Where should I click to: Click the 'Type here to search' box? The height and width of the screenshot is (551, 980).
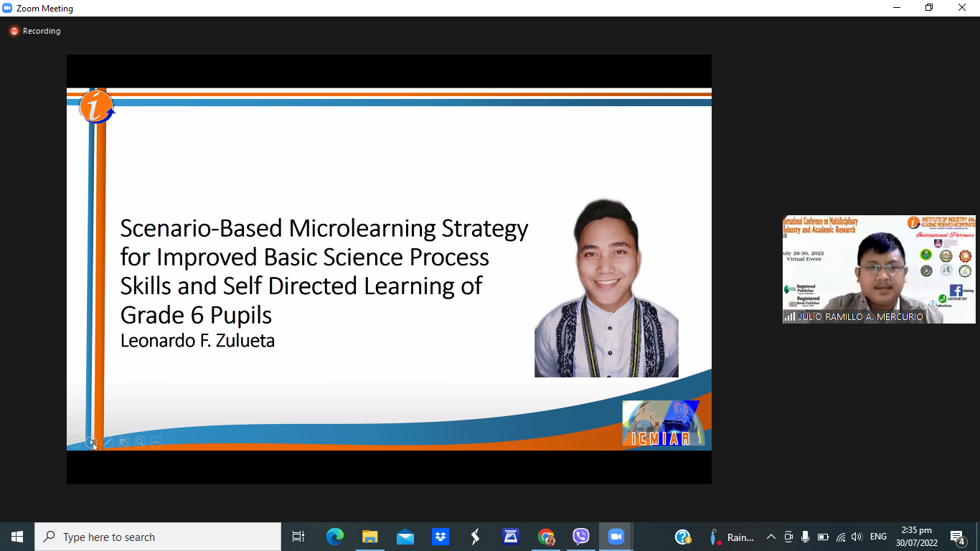click(x=158, y=537)
